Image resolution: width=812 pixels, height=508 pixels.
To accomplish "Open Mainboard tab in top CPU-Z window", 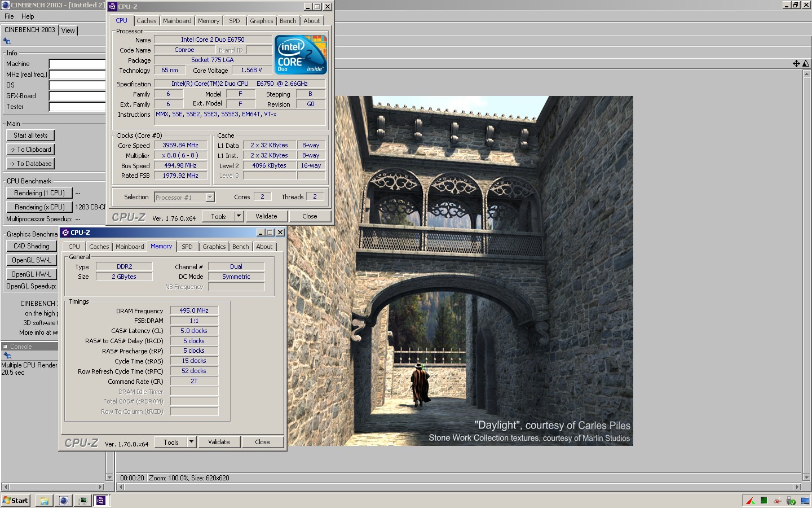I will point(177,21).
